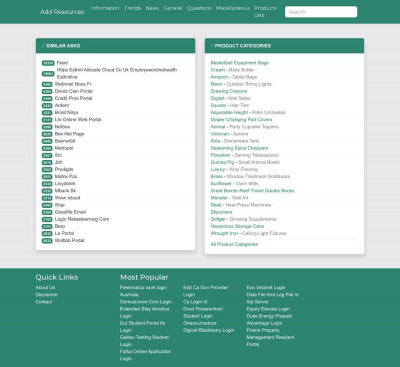Open the Feed entry in Similar Asks

click(x=62, y=63)
